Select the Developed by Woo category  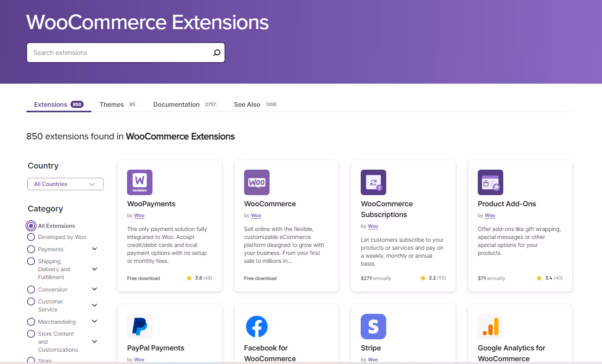click(31, 237)
